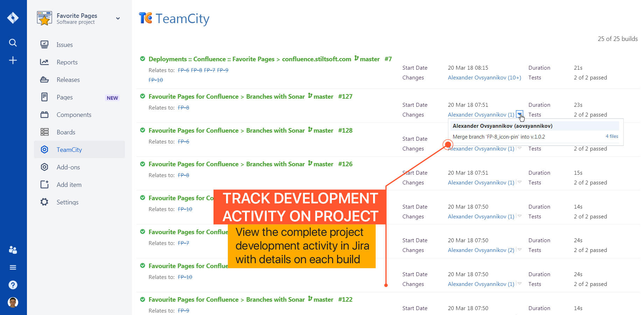
Task: Open issue FP-6 under build #128
Action: point(183,142)
